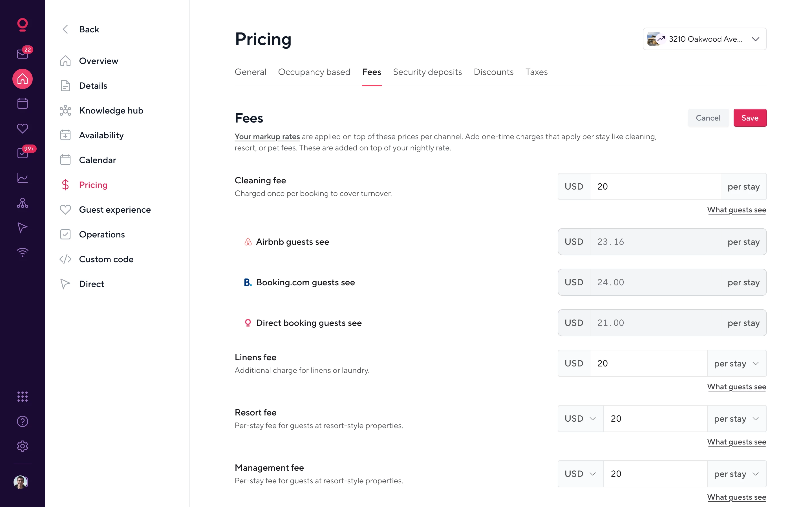Screen dimensions: 812x507
Task: Click the calendar icon in dark sidebar
Action: click(x=23, y=103)
